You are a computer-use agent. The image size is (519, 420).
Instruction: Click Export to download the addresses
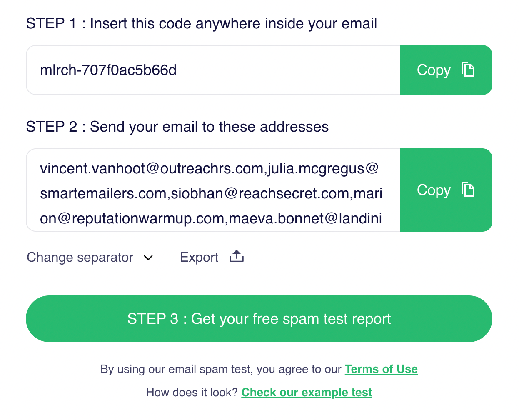pyautogui.click(x=199, y=257)
